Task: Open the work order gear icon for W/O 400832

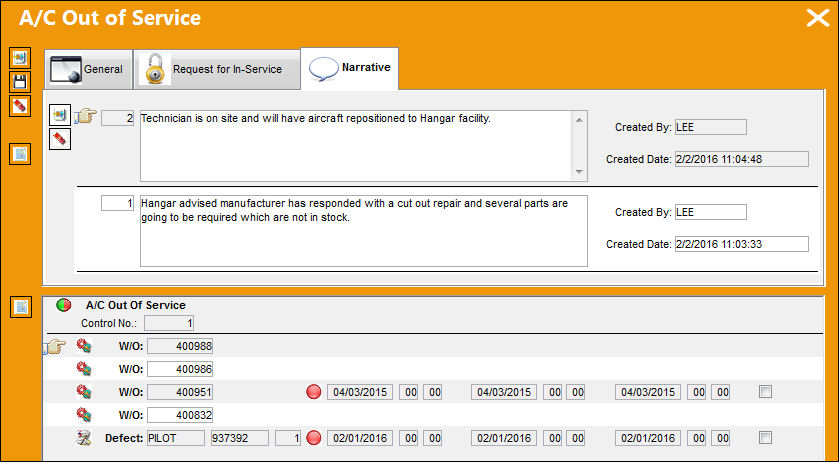Action: tap(83, 414)
